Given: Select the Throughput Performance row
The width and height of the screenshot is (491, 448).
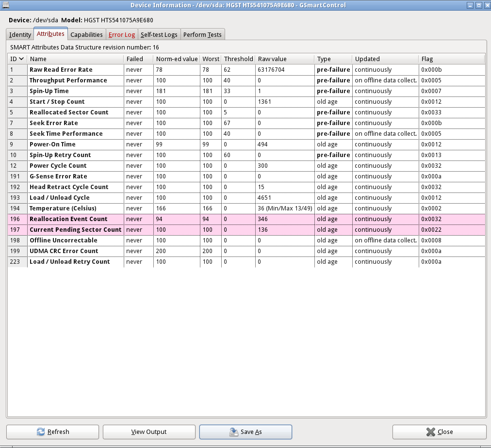Looking at the screenshot, I should (246, 80).
